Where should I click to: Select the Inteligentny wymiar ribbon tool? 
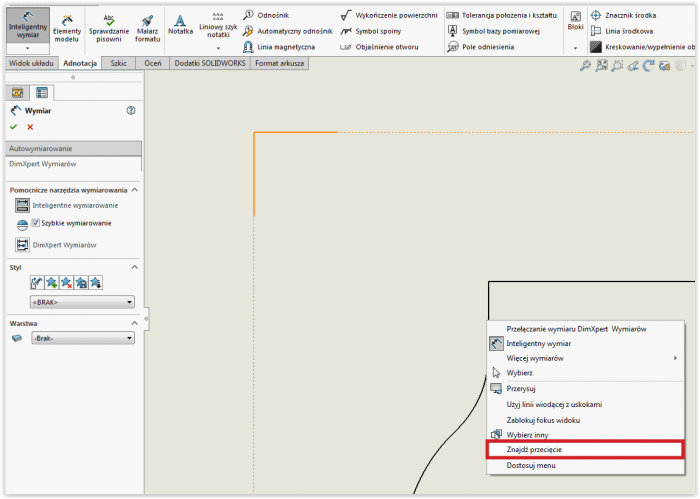pos(28,25)
